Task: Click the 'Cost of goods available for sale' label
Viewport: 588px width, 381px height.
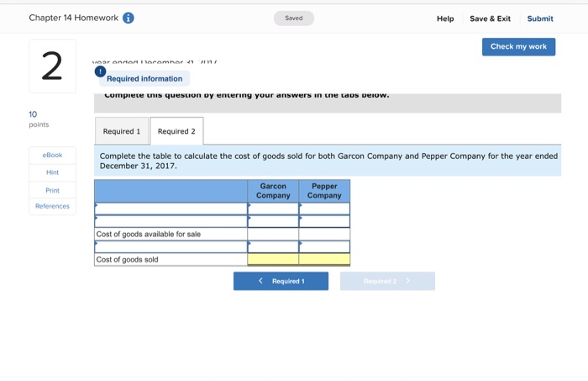Action: (149, 234)
